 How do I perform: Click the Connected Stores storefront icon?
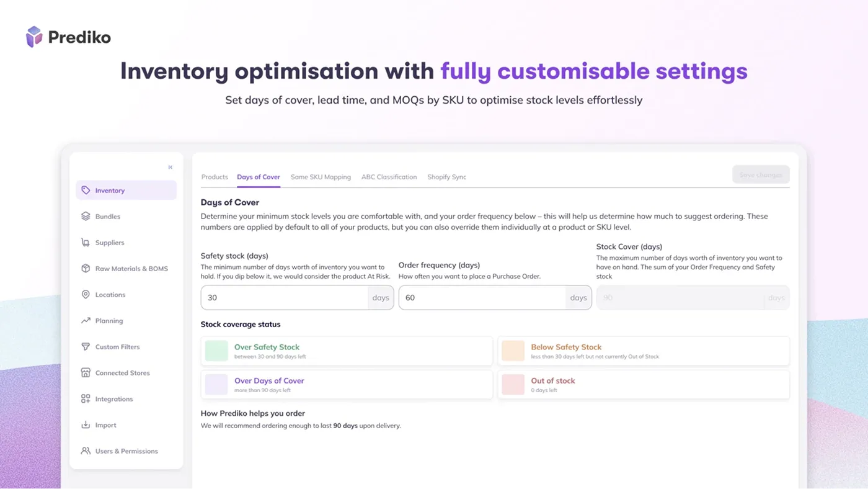click(86, 373)
